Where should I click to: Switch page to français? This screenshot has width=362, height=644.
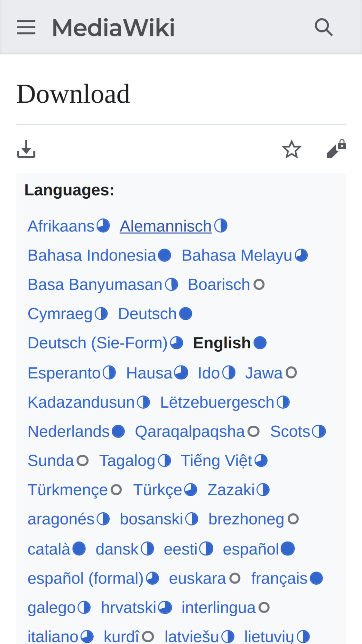279,578
